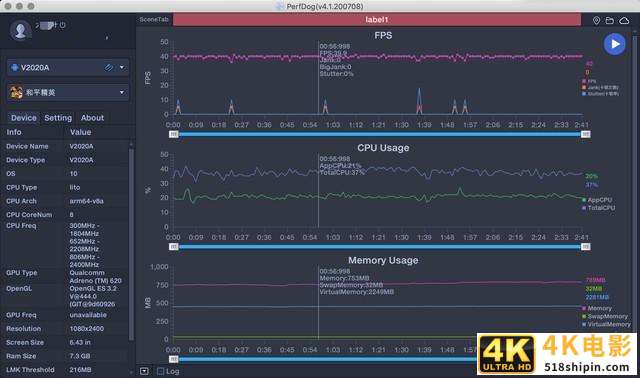The image size is (640, 378).
Task: Toggle the SwapMemory legend series
Action: tap(604, 316)
